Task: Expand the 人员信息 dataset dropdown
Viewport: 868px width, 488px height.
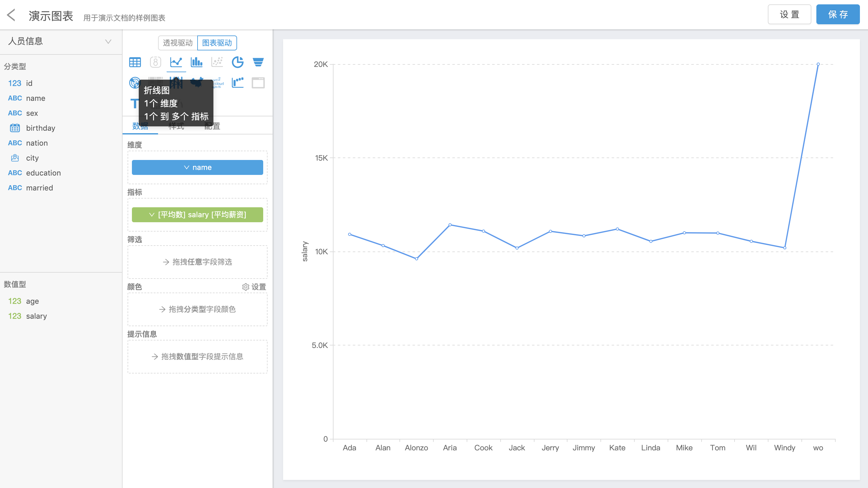Action: 108,41
